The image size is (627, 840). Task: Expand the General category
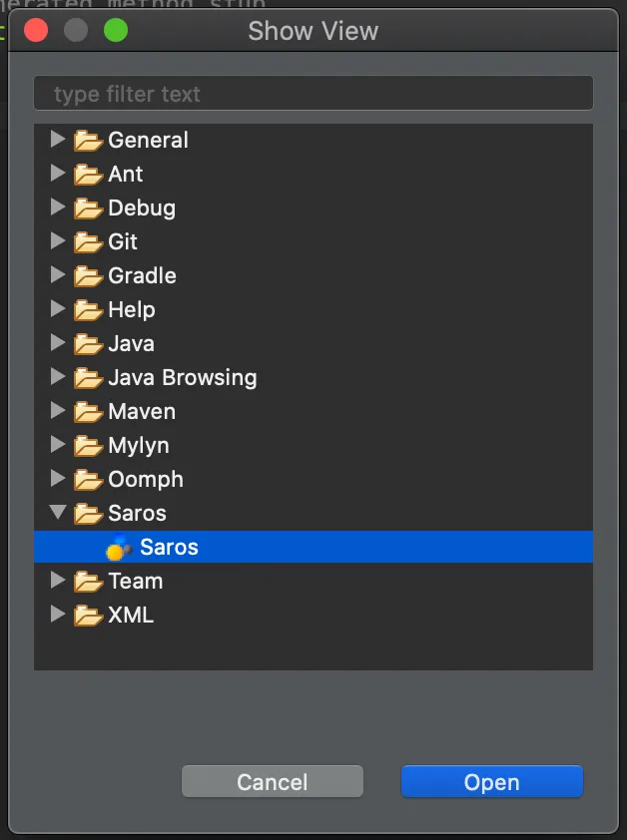[x=58, y=140]
